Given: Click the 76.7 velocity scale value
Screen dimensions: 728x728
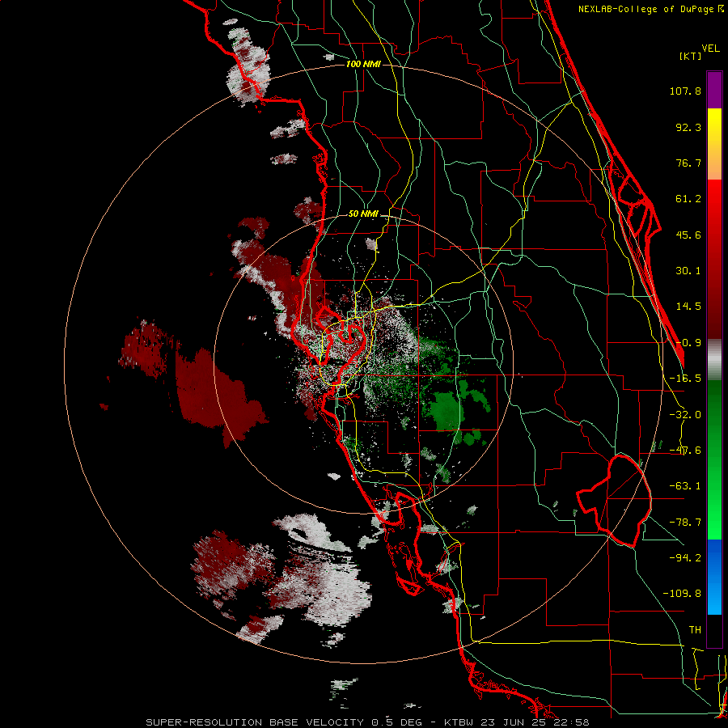Looking at the screenshot, I should pos(688,163).
